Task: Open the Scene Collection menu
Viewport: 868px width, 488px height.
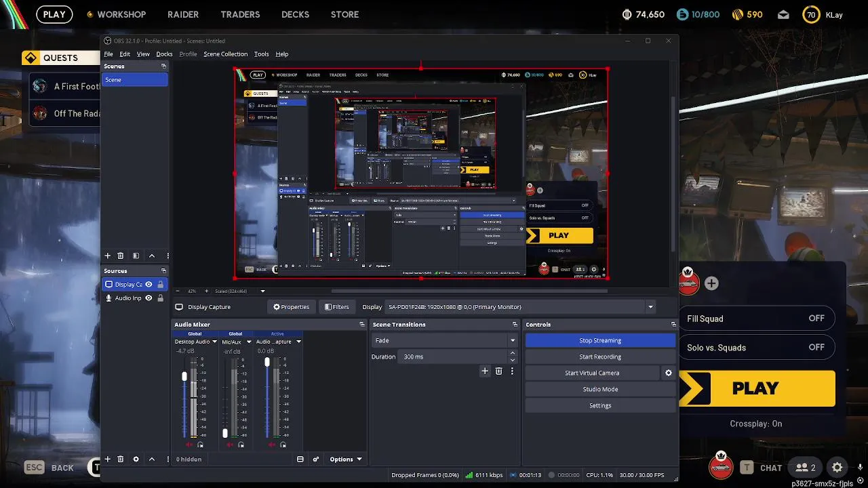Action: [x=225, y=54]
